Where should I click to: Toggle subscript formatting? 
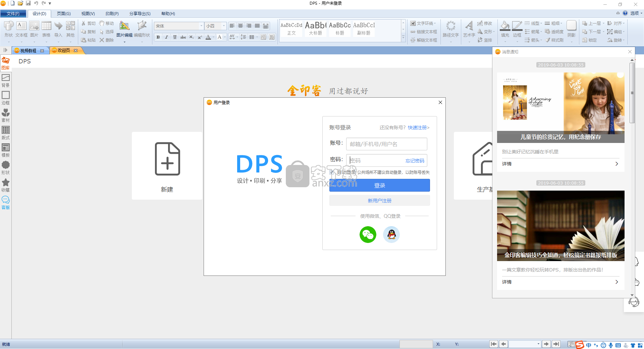coord(191,37)
